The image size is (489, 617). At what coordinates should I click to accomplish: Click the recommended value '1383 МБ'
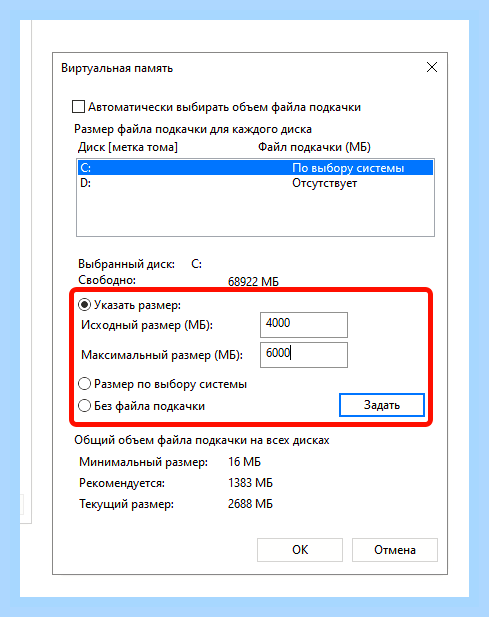click(250, 483)
